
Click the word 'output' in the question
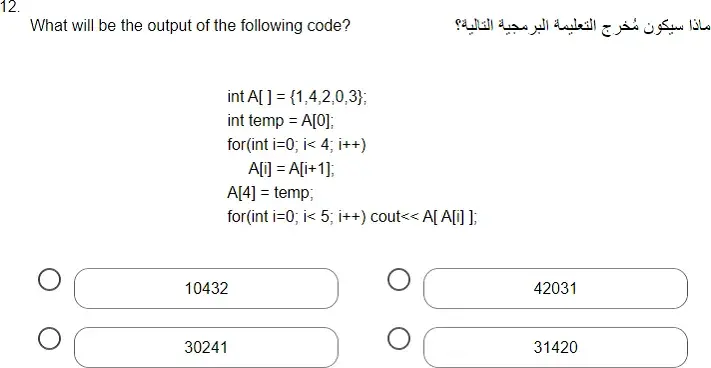170,26
